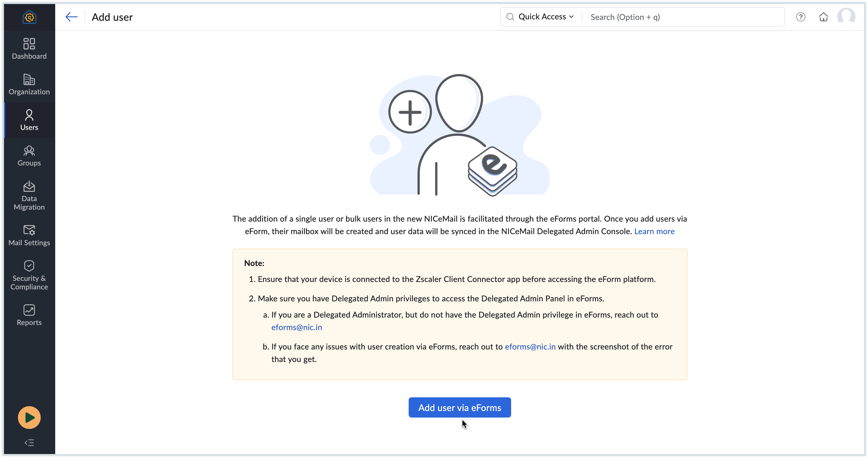The height and width of the screenshot is (458, 868).
Task: Go back with the arrow icon
Action: pos(71,17)
